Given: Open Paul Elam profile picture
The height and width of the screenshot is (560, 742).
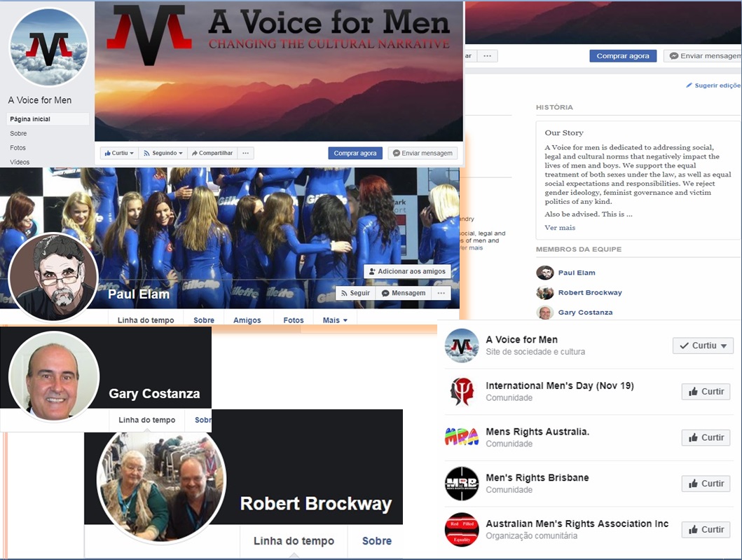Looking at the screenshot, I should pos(53,278).
